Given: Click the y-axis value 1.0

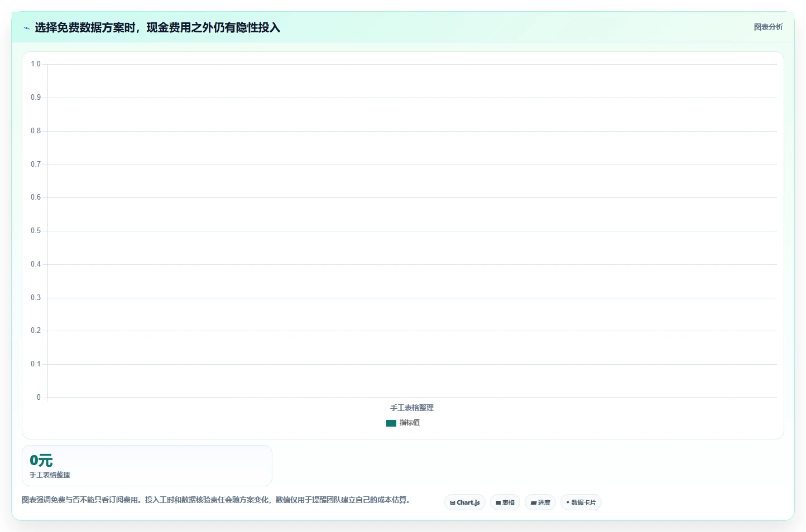Looking at the screenshot, I should (x=36, y=64).
